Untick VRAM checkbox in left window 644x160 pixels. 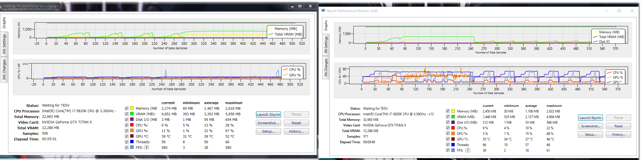point(127,114)
